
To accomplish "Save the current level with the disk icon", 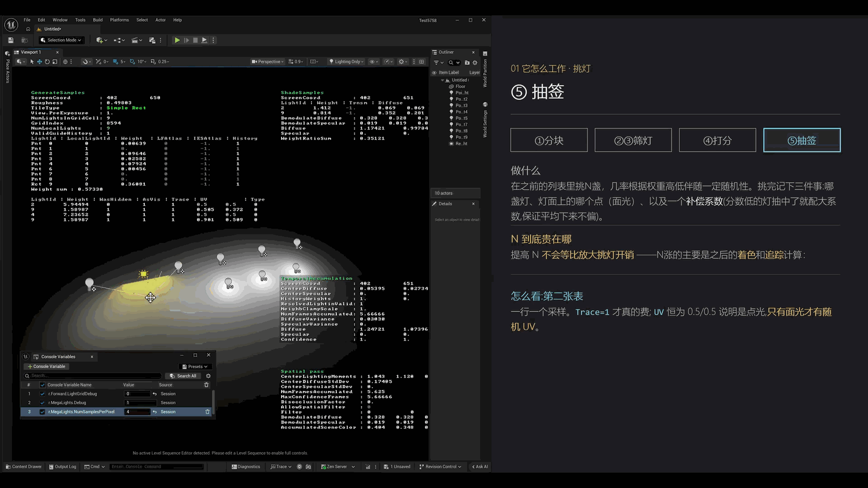I will pyautogui.click(x=11, y=40).
